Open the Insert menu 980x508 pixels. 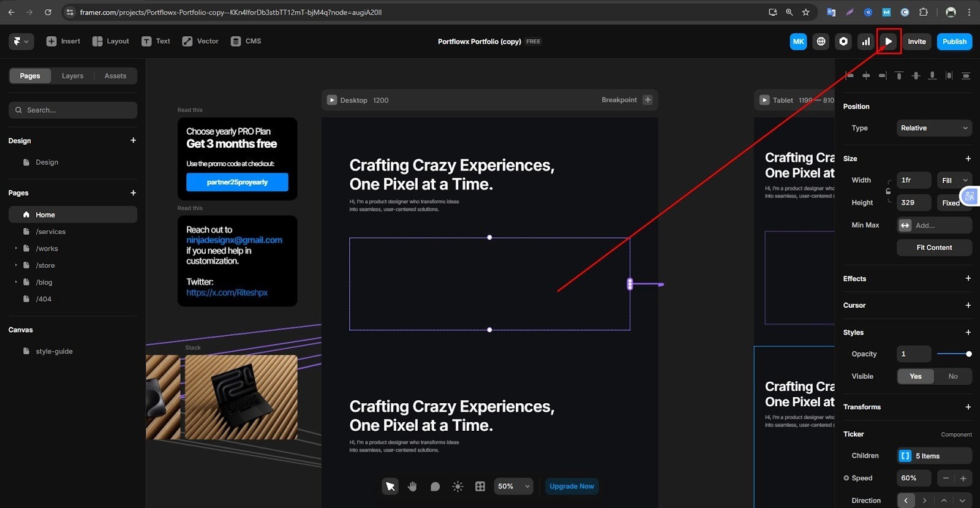[63, 41]
